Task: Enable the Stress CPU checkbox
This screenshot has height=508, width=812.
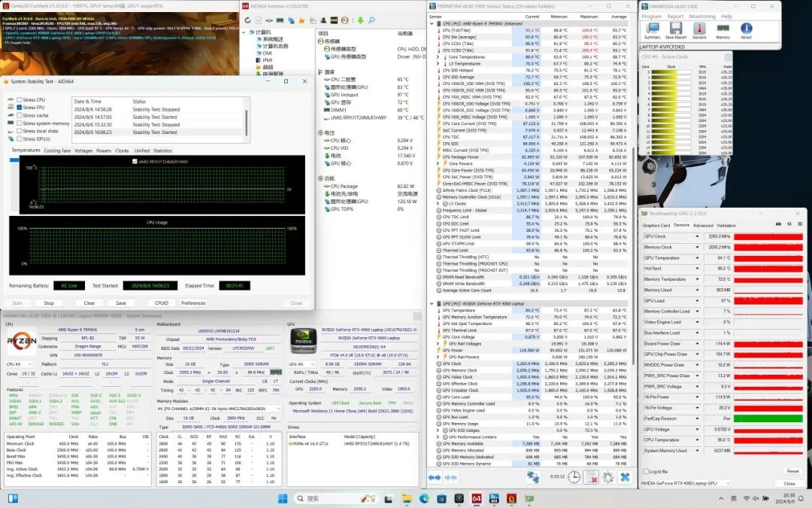Action: (20, 100)
